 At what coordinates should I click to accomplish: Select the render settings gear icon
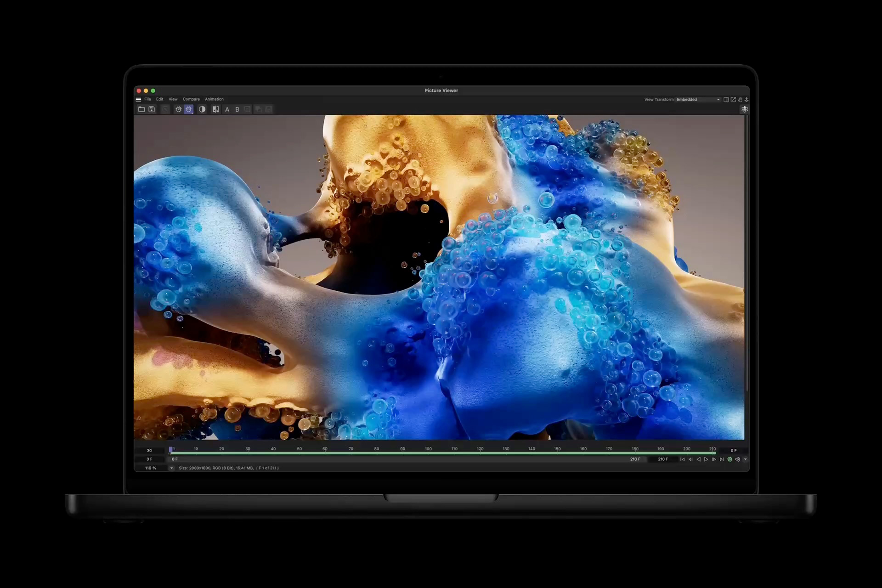click(179, 109)
